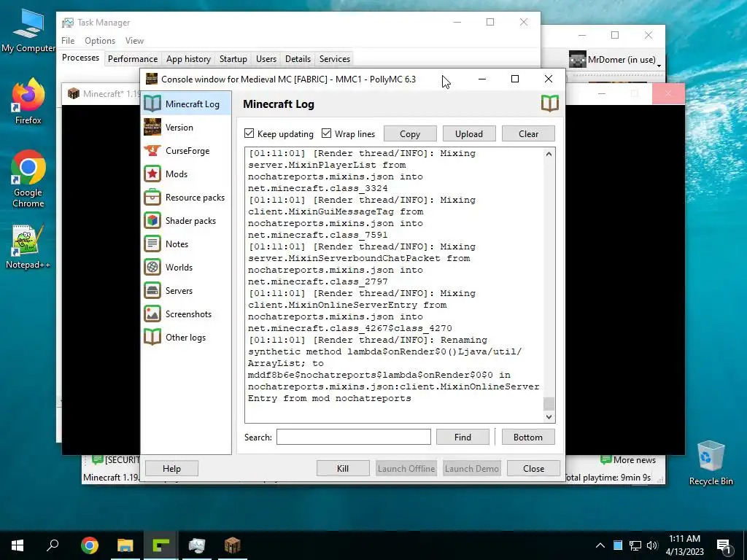The height and width of the screenshot is (560, 747).
Task: Open Resource packs sidebar icon
Action: [152, 197]
